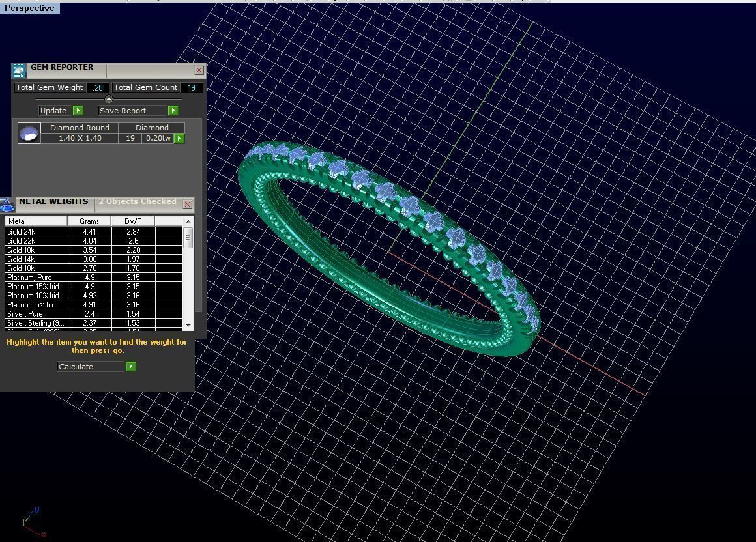Close the Gem Reporter panel
Viewport: 756px width, 542px height.
[x=199, y=70]
